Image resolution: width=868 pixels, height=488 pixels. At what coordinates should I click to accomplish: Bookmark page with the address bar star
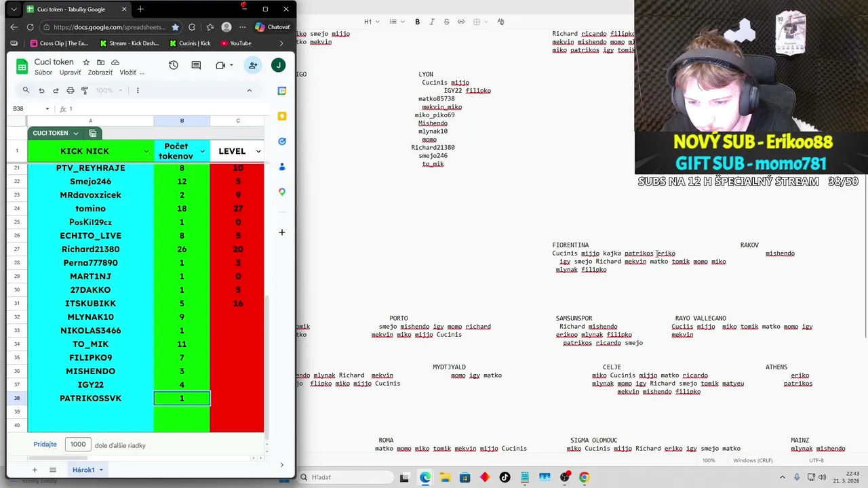(175, 27)
